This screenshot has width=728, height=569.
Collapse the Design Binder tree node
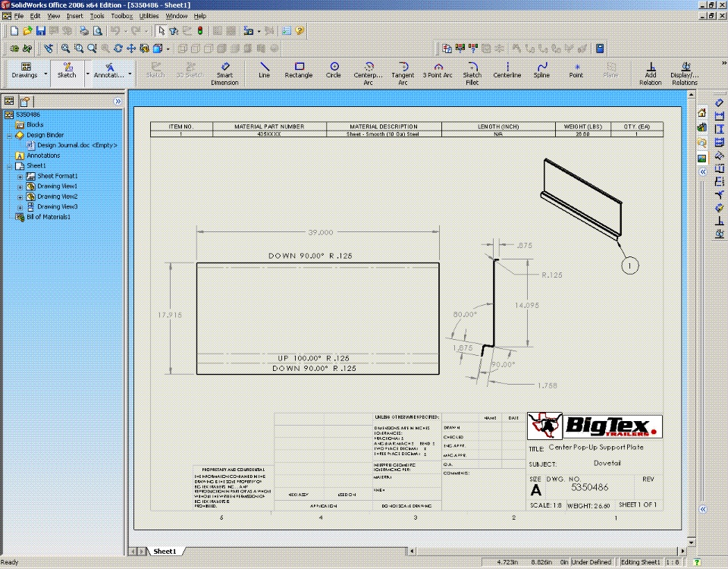(x=9, y=136)
